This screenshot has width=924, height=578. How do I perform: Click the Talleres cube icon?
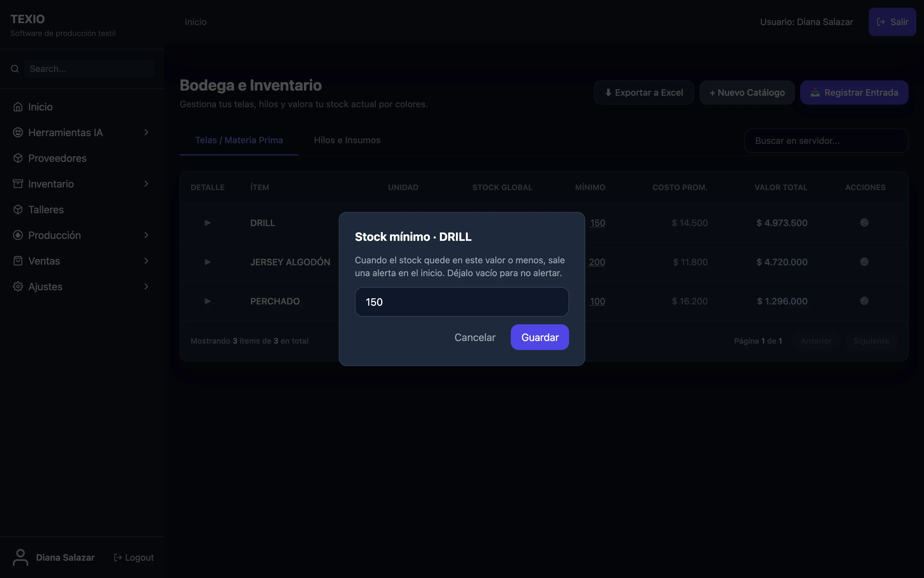click(x=18, y=209)
